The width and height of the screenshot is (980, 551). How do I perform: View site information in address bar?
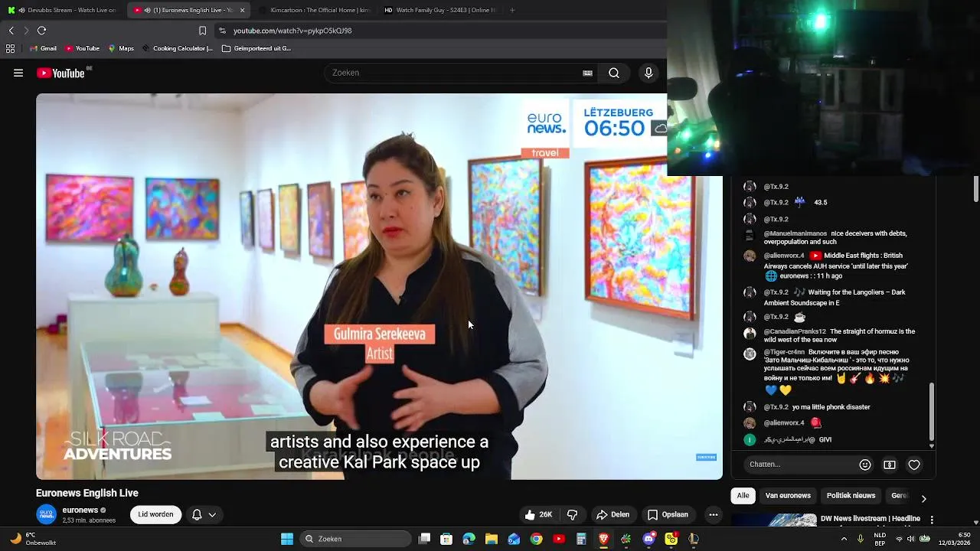(222, 31)
